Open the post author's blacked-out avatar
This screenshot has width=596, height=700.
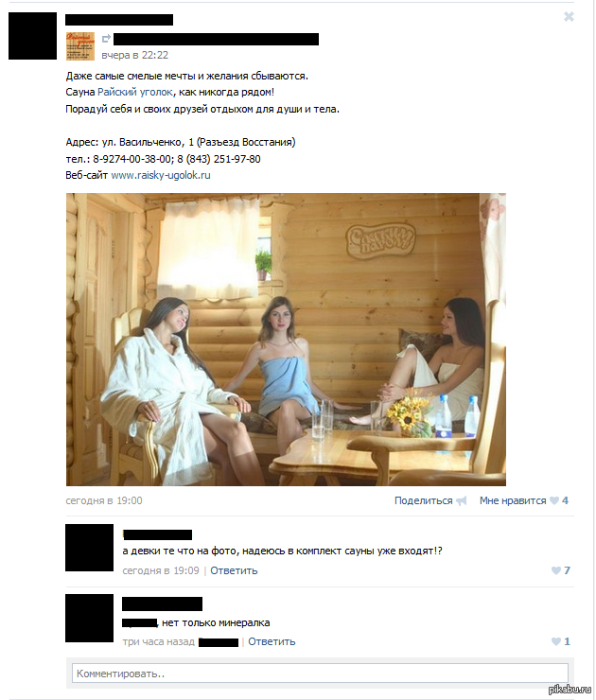32,36
